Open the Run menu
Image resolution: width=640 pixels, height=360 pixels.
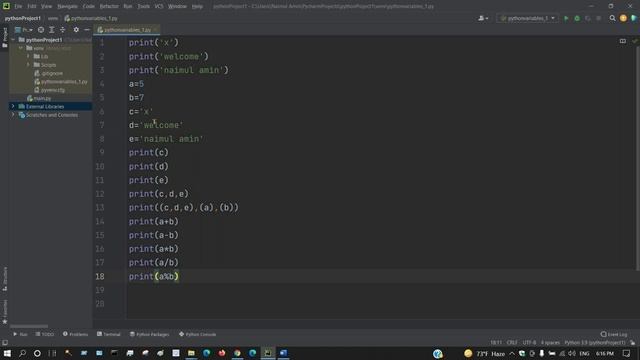tap(128, 6)
